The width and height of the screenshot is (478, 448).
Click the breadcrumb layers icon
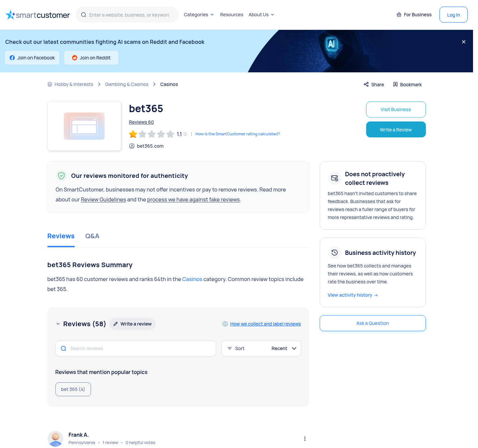point(50,84)
